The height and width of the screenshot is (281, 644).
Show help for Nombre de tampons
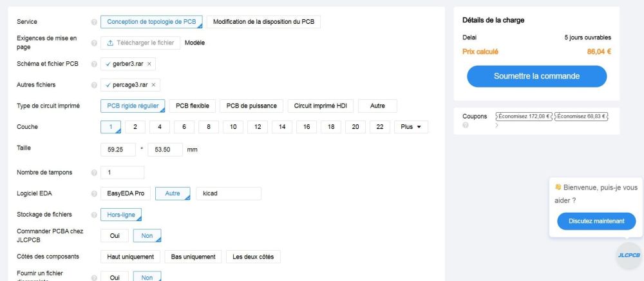pos(95,173)
